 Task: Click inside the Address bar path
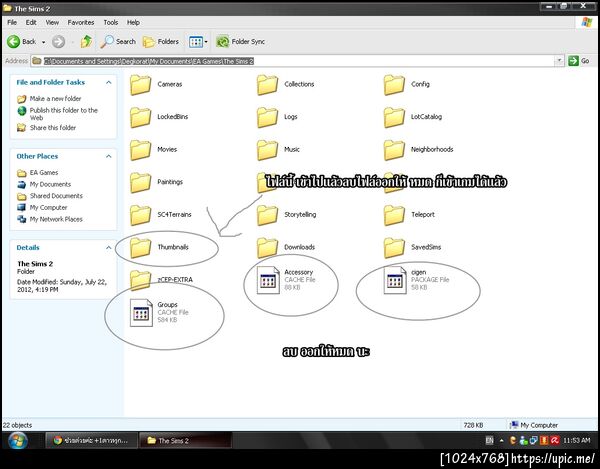148,61
